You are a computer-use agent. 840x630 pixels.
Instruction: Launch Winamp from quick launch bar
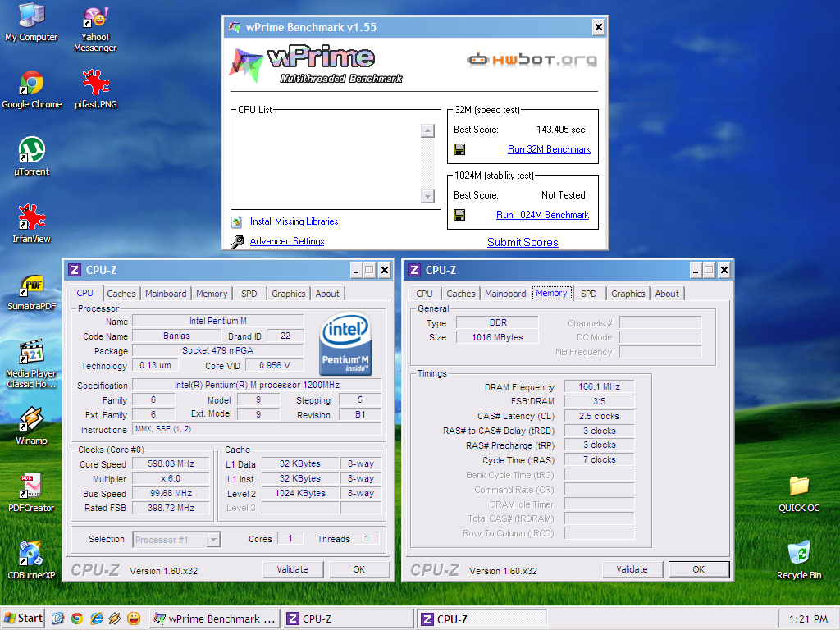pos(115,619)
